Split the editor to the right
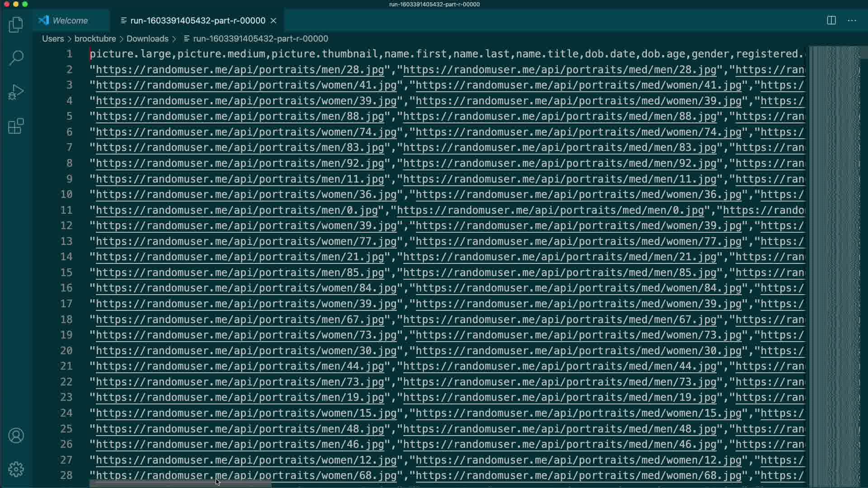868x488 pixels. coord(831,20)
